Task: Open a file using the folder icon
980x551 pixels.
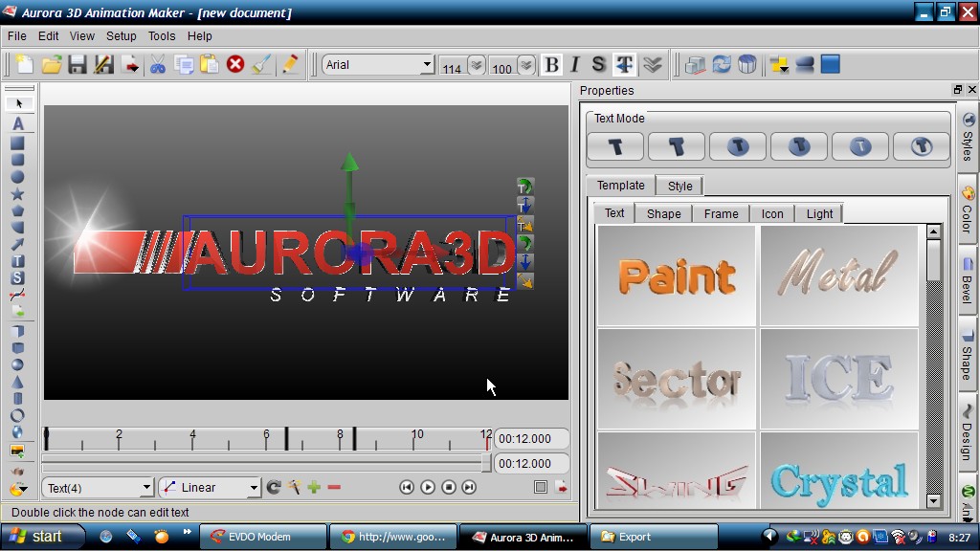Action: [52, 64]
